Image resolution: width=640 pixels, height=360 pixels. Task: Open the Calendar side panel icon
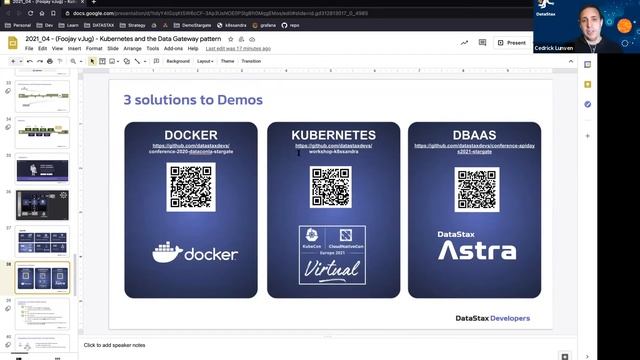[x=588, y=64]
